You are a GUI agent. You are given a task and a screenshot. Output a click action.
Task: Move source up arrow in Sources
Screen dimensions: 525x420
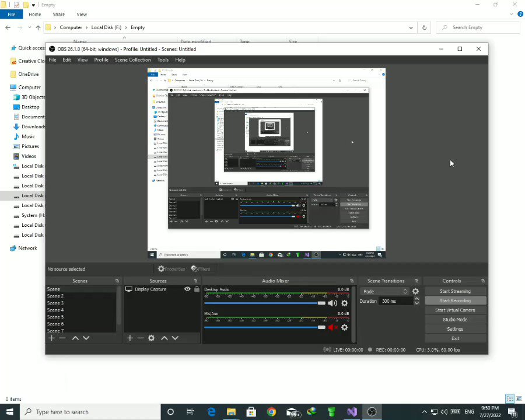coord(164,338)
